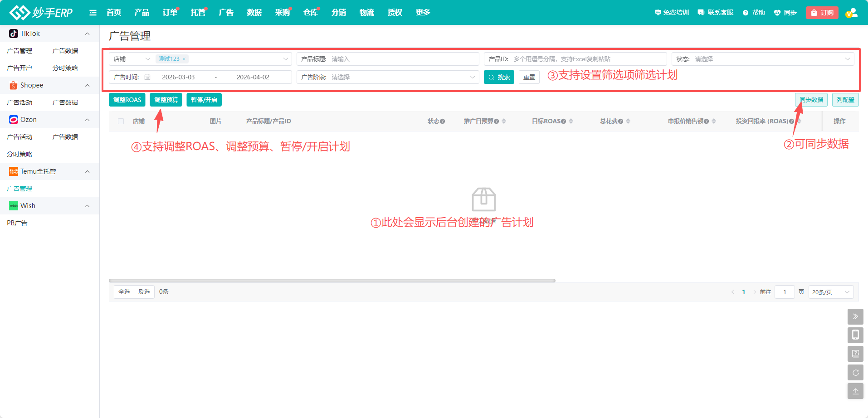Click the calendar icon in ad time field

click(147, 77)
